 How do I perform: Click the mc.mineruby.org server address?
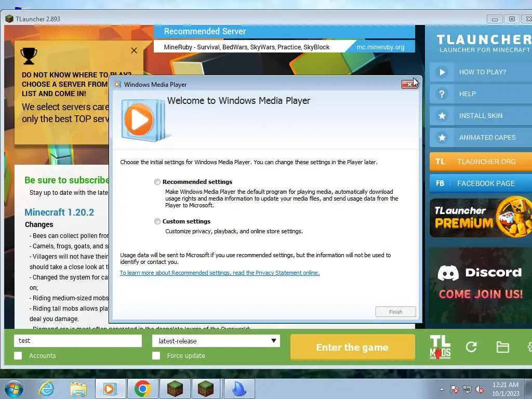coord(380,47)
